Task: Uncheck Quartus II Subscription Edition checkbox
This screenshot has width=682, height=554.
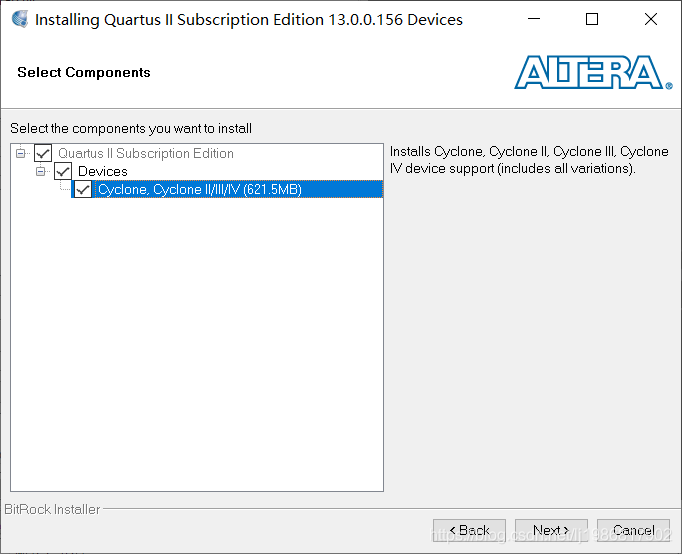Action: (x=43, y=153)
